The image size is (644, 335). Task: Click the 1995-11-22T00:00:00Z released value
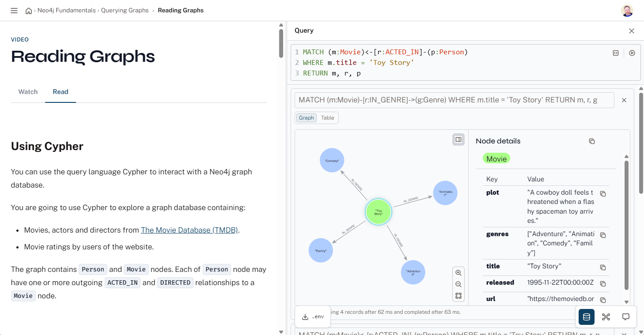coord(561,282)
